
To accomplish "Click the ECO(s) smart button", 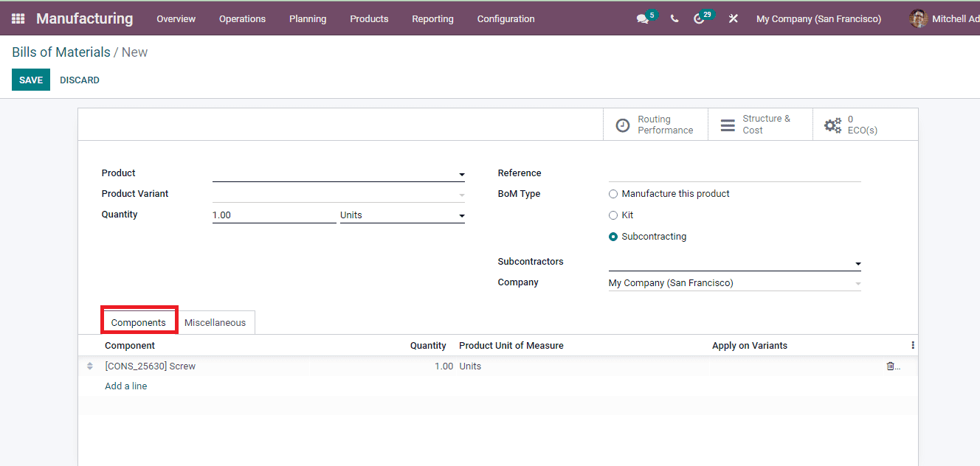I will (856, 123).
